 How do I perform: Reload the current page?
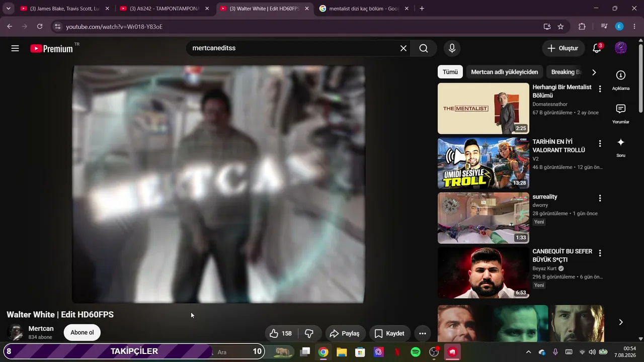[x=40, y=27]
